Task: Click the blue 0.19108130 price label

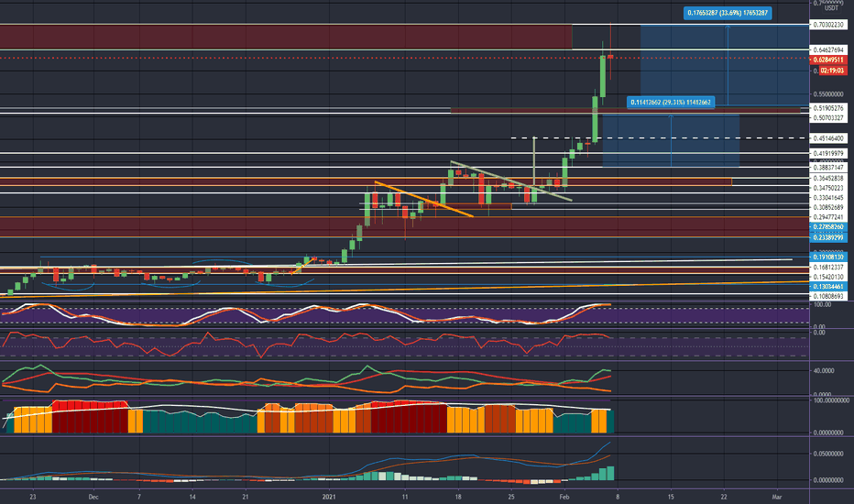Action: [828, 257]
